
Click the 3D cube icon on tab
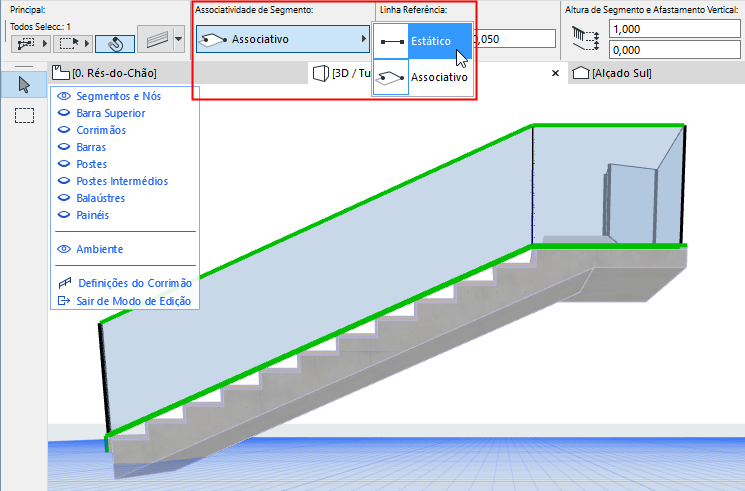[321, 73]
